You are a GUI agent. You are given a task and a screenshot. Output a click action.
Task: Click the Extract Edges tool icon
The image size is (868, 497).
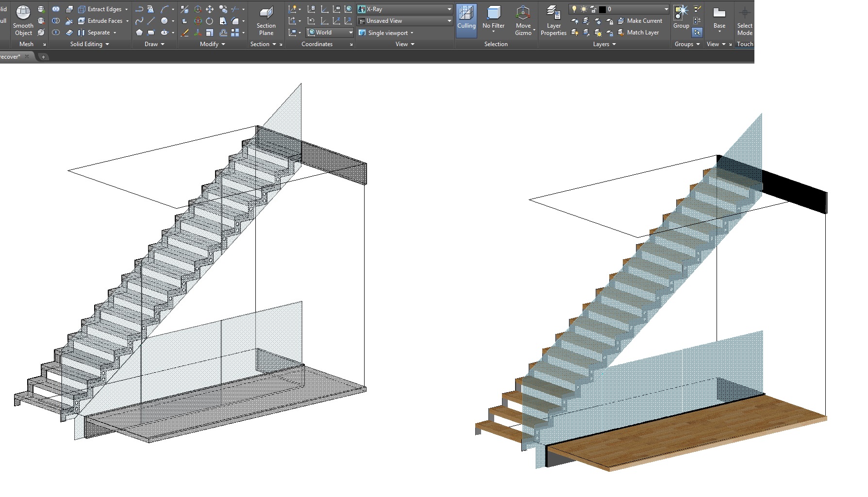pos(81,8)
